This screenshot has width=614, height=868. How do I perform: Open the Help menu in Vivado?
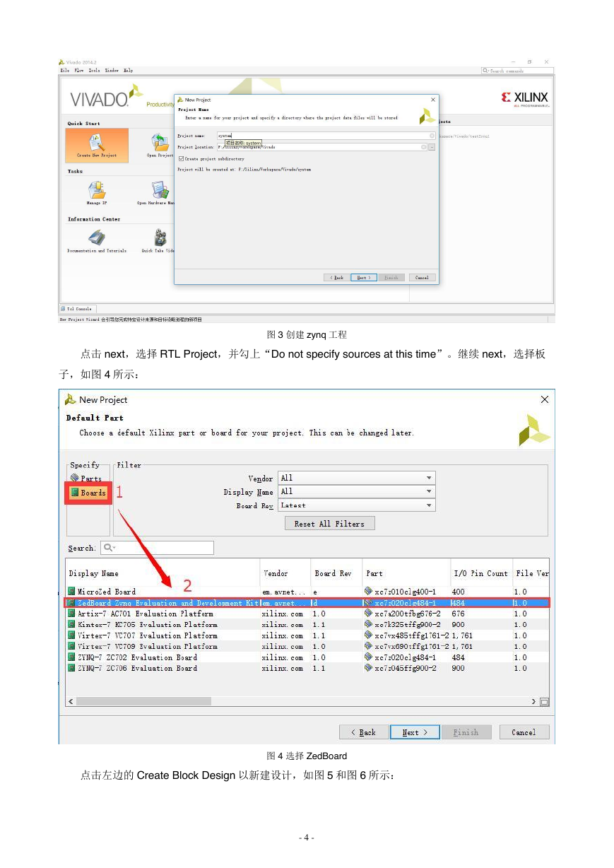[x=128, y=71]
